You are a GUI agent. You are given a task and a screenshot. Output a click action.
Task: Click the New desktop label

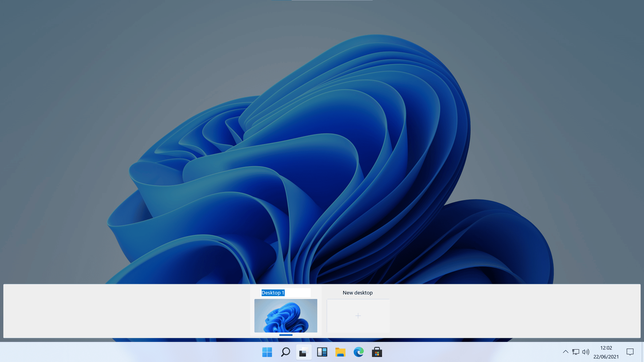click(x=358, y=293)
